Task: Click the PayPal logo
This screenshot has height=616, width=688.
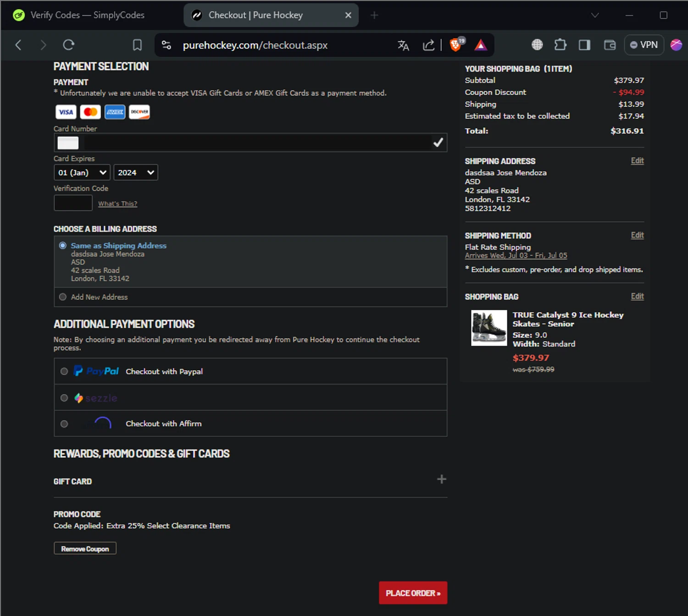Action: coord(96,371)
